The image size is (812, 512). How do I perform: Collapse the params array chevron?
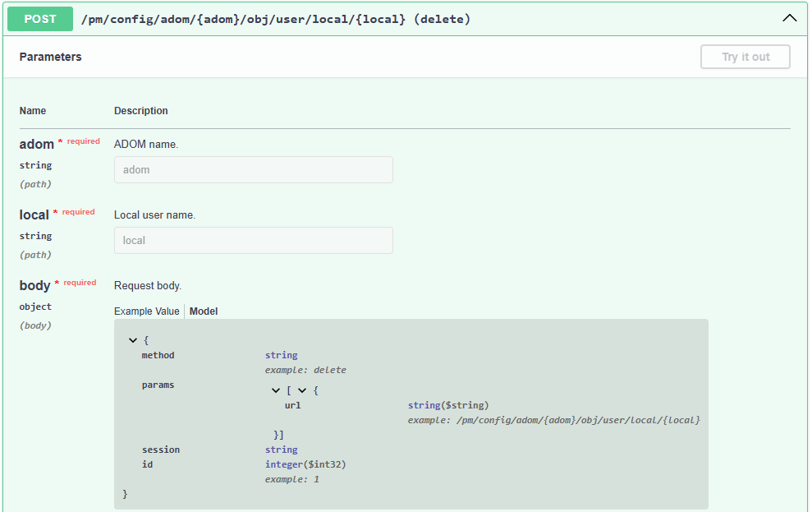pyautogui.click(x=276, y=391)
